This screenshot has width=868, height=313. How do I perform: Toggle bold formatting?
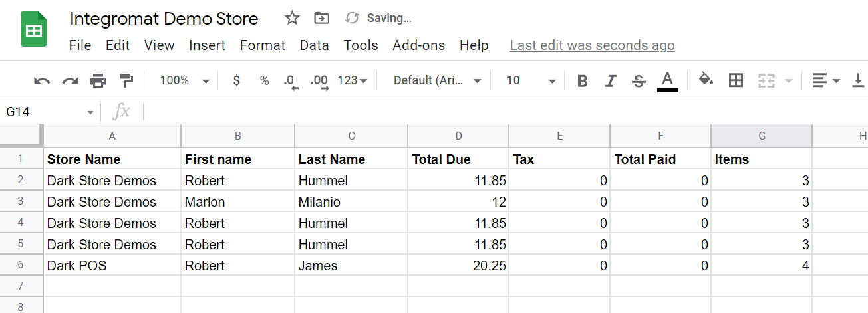[x=583, y=81]
